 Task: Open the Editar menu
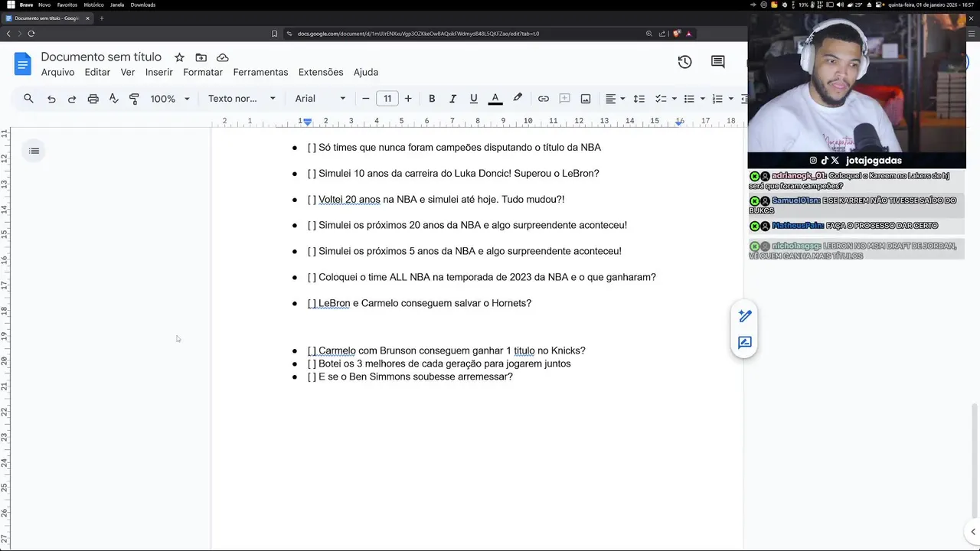[97, 72]
